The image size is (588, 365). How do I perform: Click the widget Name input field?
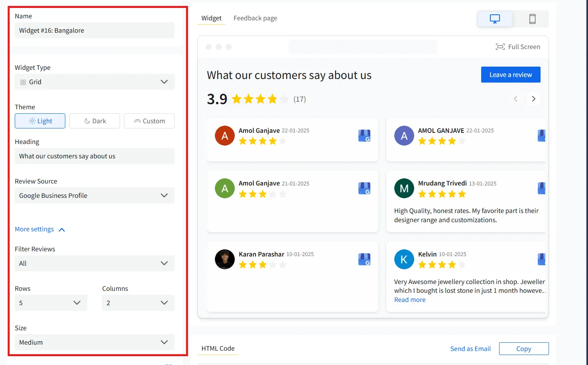[x=94, y=30]
